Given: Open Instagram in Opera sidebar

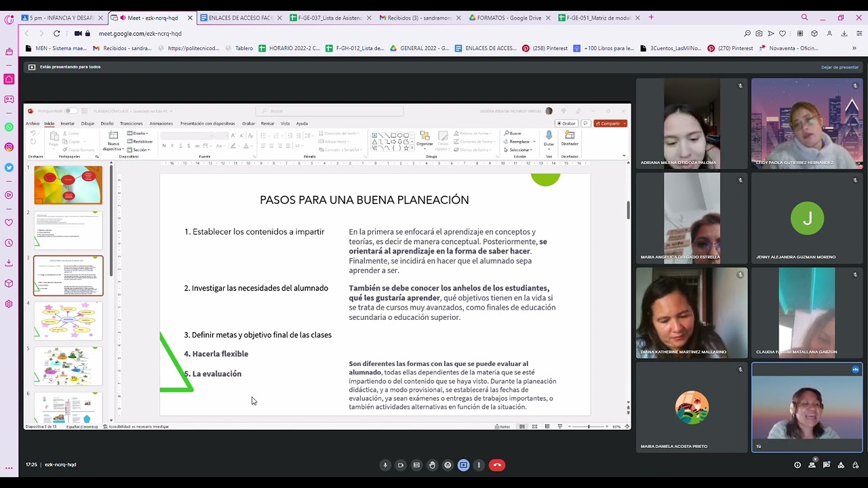Looking at the screenshot, I should pyautogui.click(x=9, y=147).
